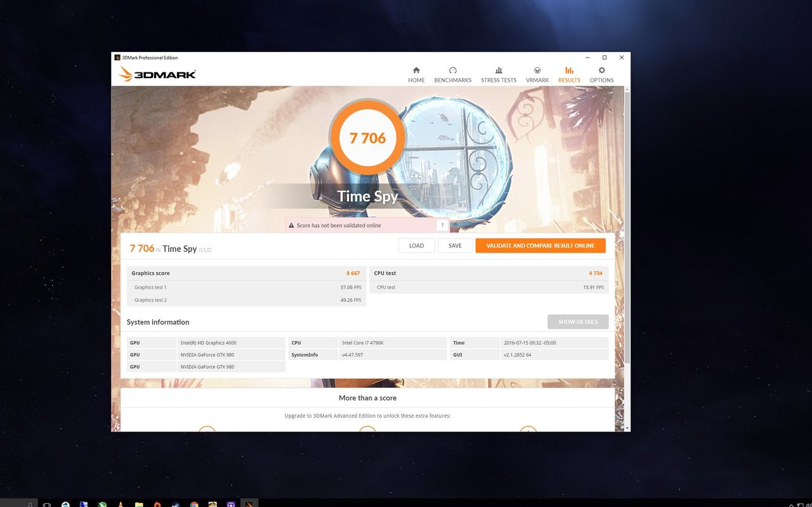Click the 3DMark logo
The height and width of the screenshot is (507, 812).
point(157,74)
